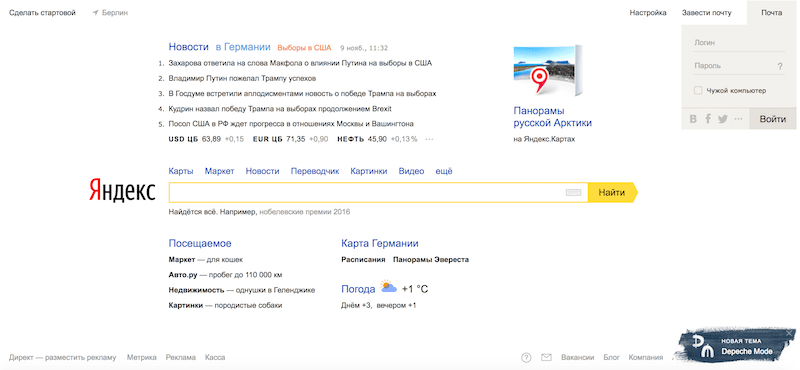Image resolution: width=800 pixels, height=370 pixels.
Task: Open the Видео service tab
Action: (411, 171)
